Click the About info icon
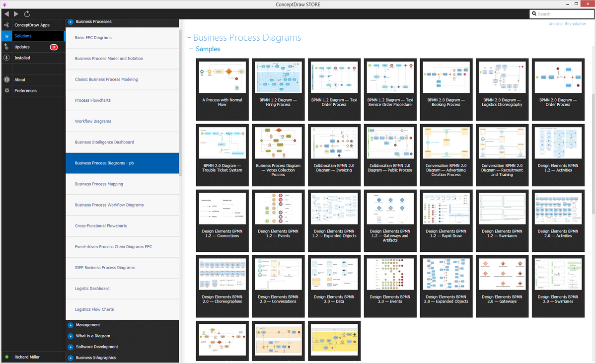Screen dimensions: 596x364 pyautogui.click(x=6, y=79)
